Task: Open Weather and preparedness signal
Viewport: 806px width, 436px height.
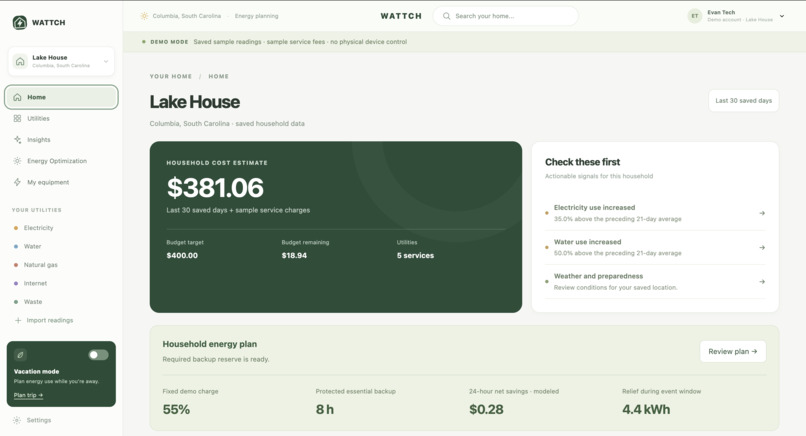Action: [655, 282]
